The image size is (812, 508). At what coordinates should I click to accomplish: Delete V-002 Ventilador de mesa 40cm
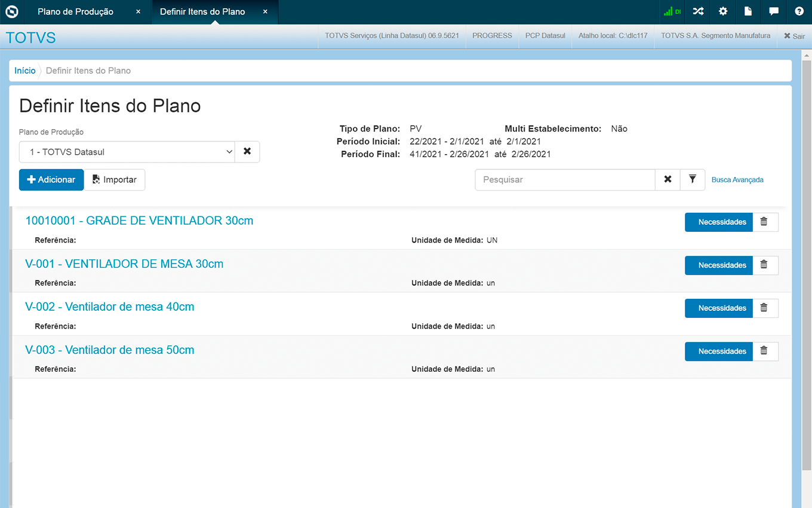click(764, 308)
